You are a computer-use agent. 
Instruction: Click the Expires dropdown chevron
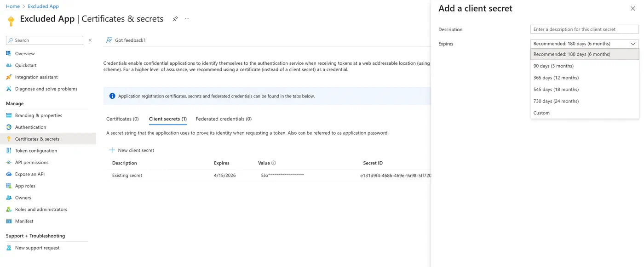[633, 44]
